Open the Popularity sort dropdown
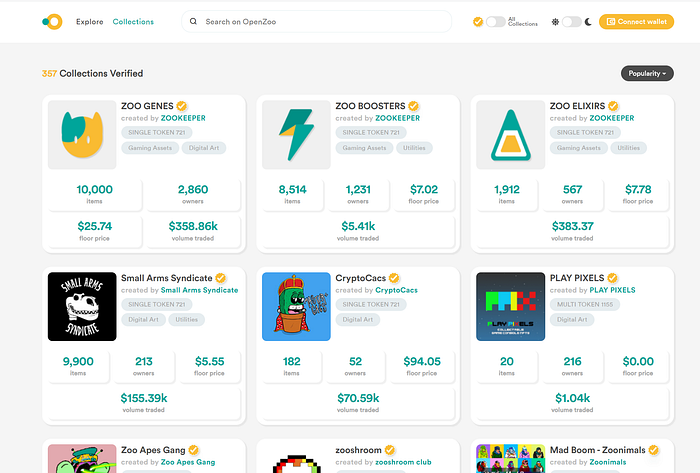700x473 pixels. pos(647,73)
